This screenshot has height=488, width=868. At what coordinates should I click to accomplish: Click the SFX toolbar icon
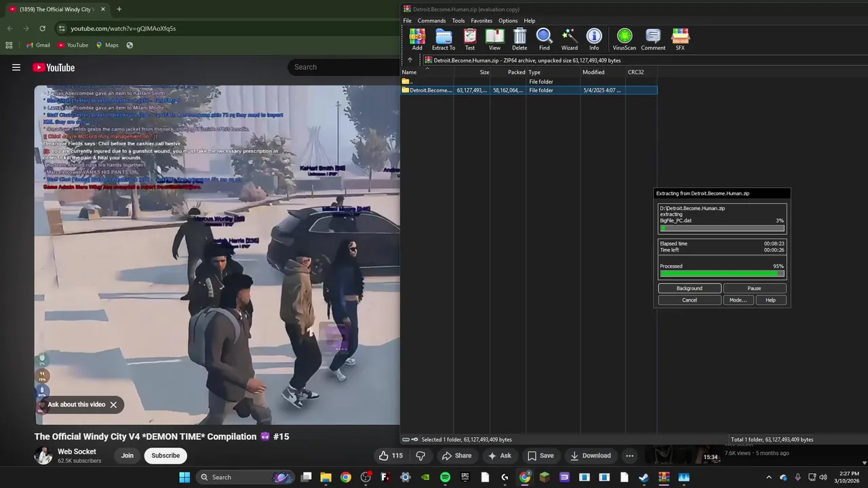pyautogui.click(x=680, y=39)
